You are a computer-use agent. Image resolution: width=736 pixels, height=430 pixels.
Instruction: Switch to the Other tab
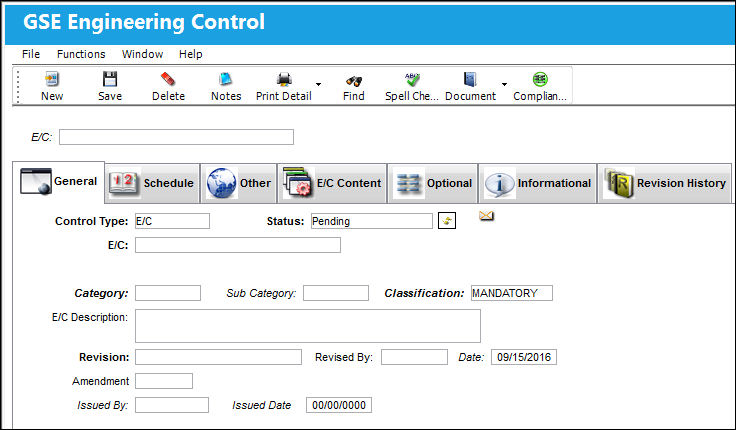coord(239,183)
